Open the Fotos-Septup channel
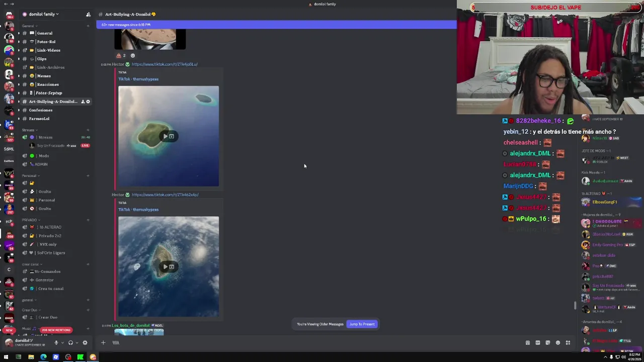644x362 pixels. point(55,93)
